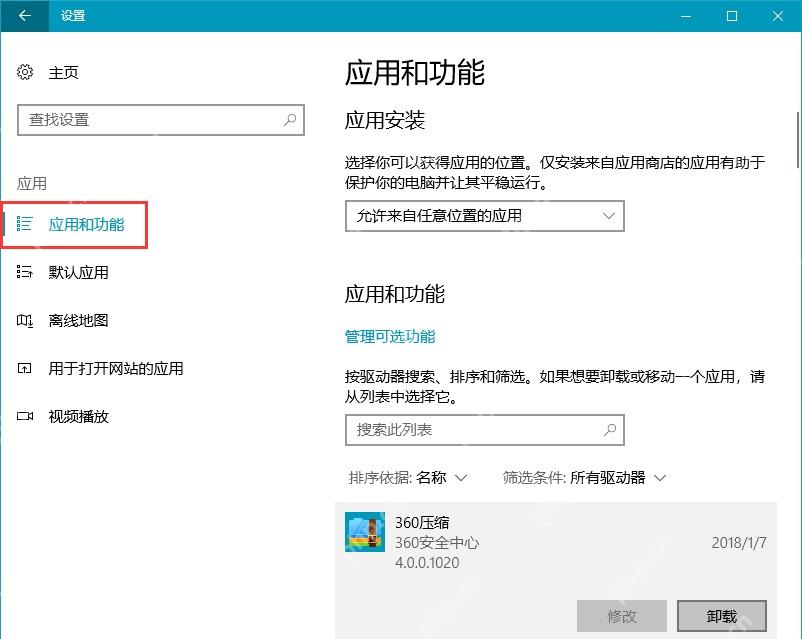Click the 查找设置 search field

161,120
